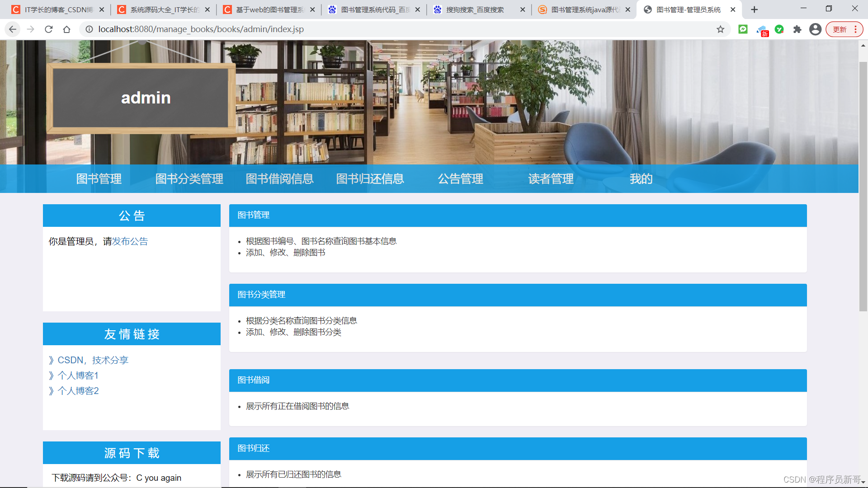Open the Chrome extensions puzzle-piece menu
868x488 pixels.
tap(797, 29)
